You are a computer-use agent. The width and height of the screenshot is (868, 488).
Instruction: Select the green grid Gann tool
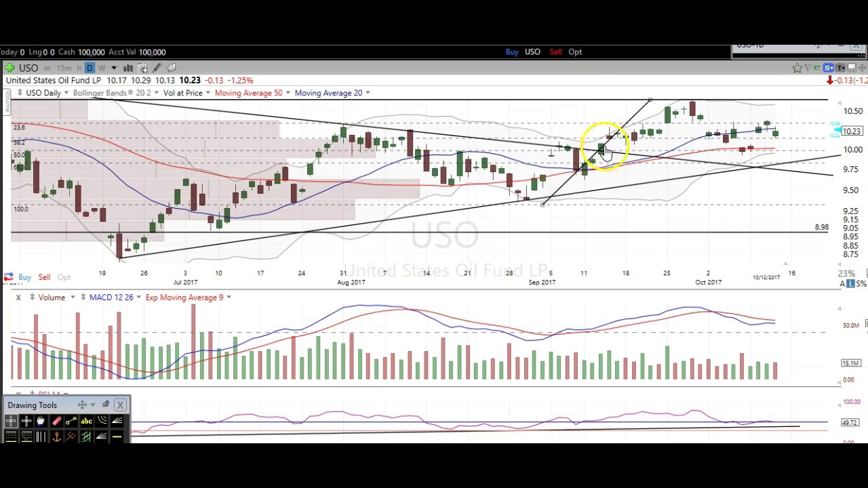[x=86, y=436]
